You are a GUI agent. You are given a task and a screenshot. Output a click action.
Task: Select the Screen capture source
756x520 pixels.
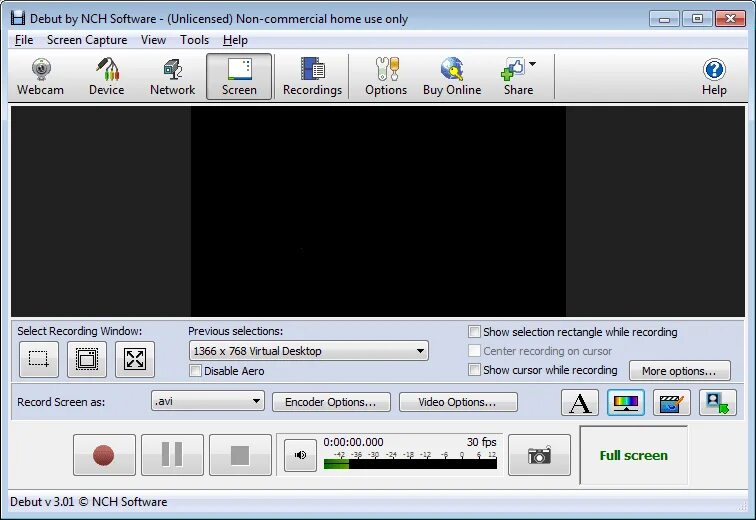click(x=239, y=77)
